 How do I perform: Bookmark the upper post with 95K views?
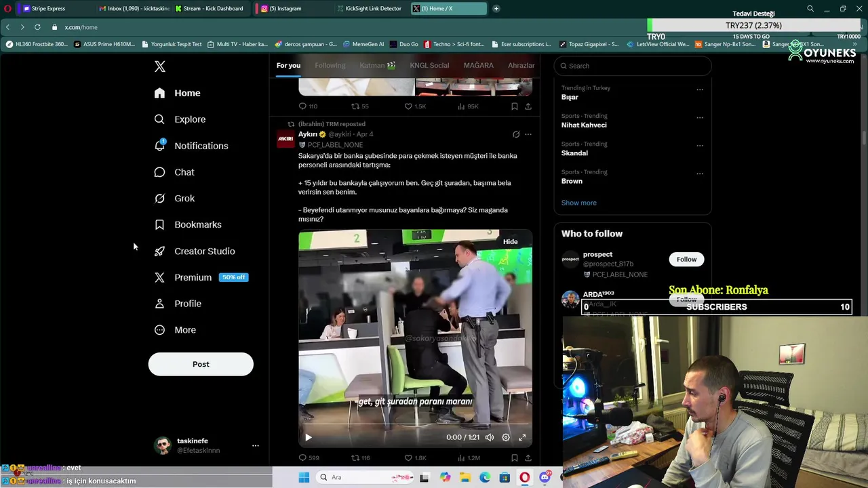click(x=514, y=106)
